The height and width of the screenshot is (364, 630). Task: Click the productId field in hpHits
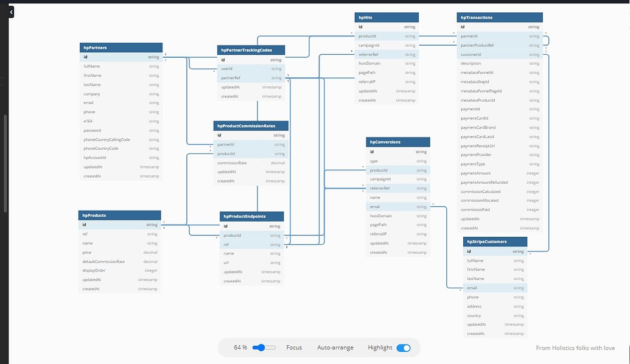386,36
